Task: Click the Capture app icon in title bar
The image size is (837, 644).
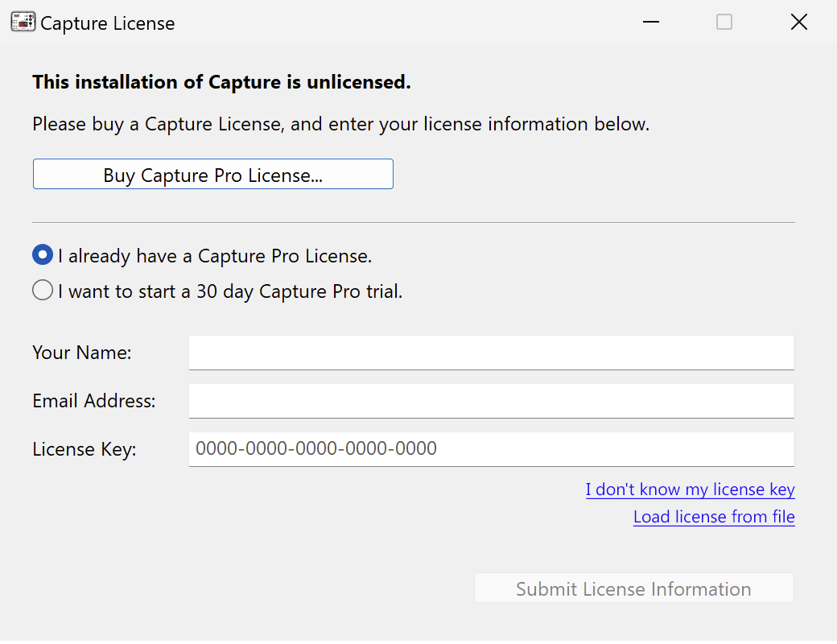Action: (23, 23)
